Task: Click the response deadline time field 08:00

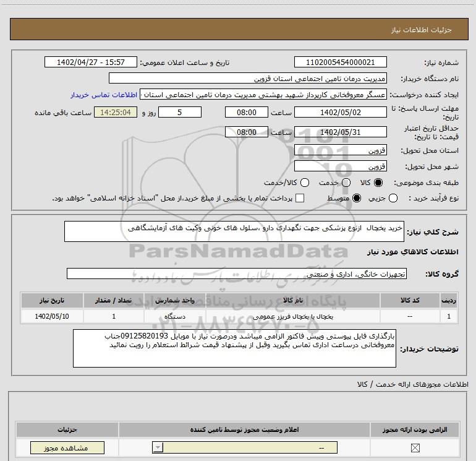Action: 247,112
